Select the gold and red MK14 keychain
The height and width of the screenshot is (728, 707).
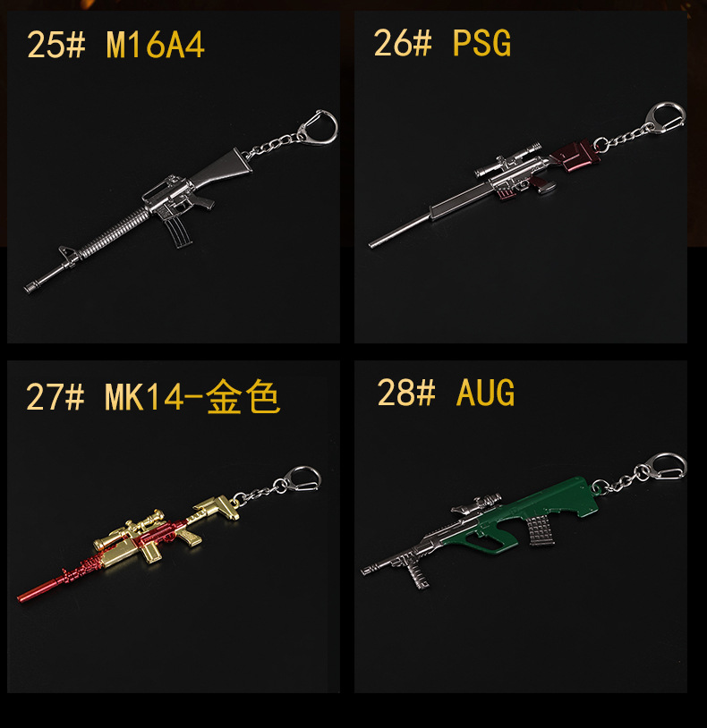coord(169,534)
